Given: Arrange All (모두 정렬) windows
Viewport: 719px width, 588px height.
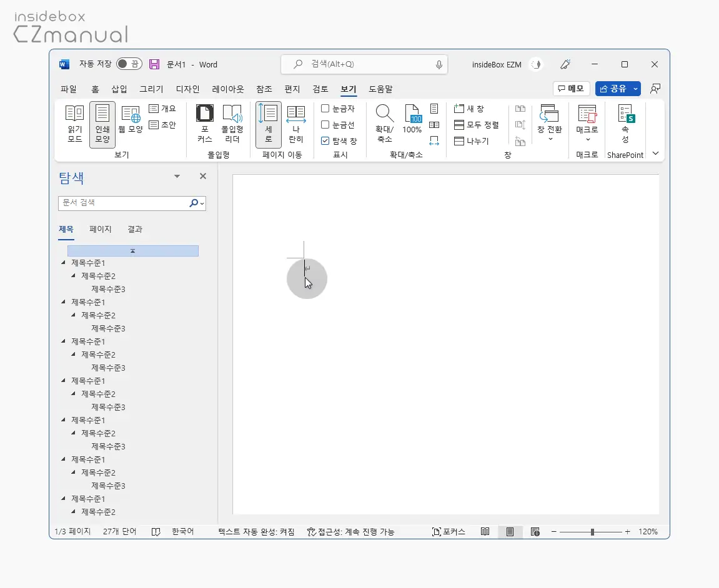Looking at the screenshot, I should (x=477, y=125).
